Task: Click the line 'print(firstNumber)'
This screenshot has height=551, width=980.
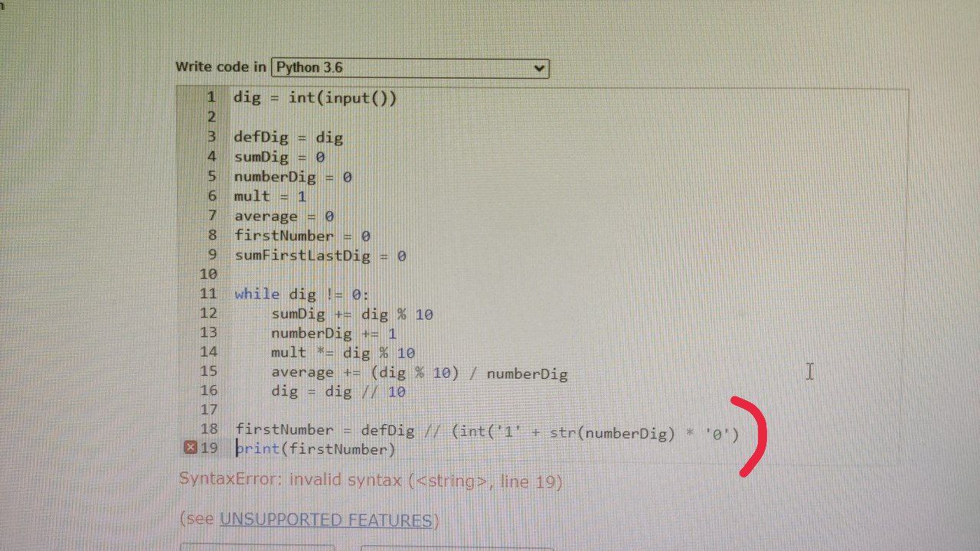Action: (315, 449)
